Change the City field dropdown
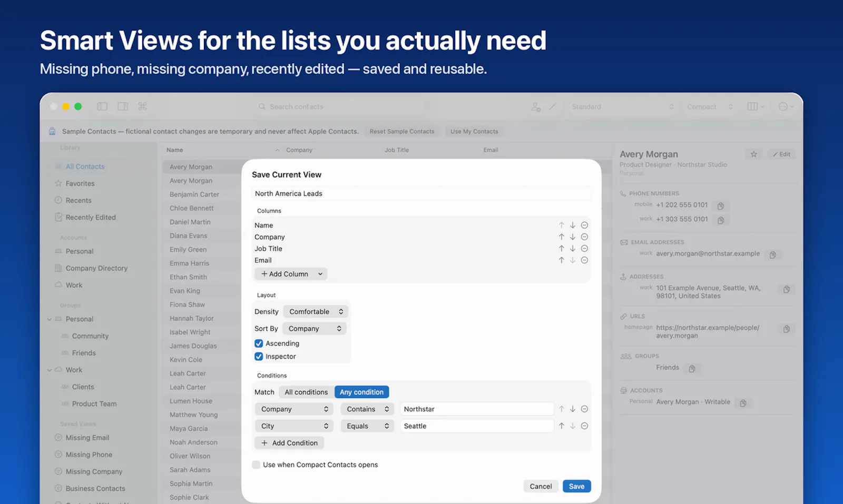The image size is (843, 504). tap(295, 426)
